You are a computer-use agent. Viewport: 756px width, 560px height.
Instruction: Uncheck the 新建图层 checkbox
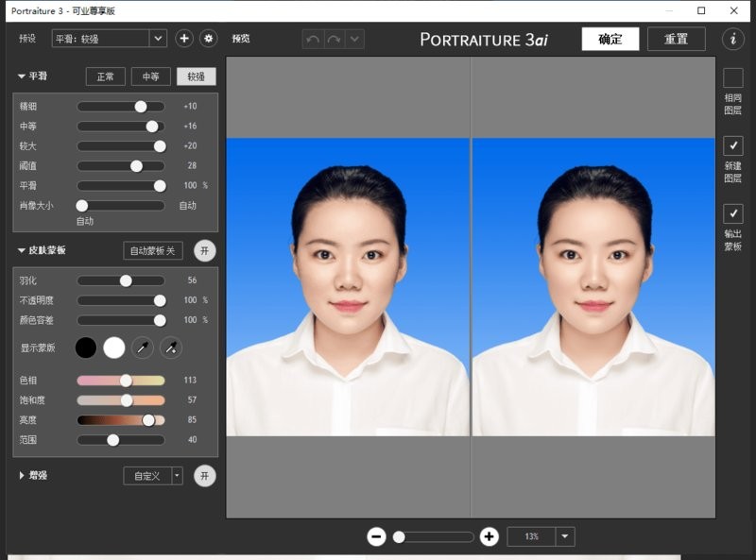tap(733, 145)
